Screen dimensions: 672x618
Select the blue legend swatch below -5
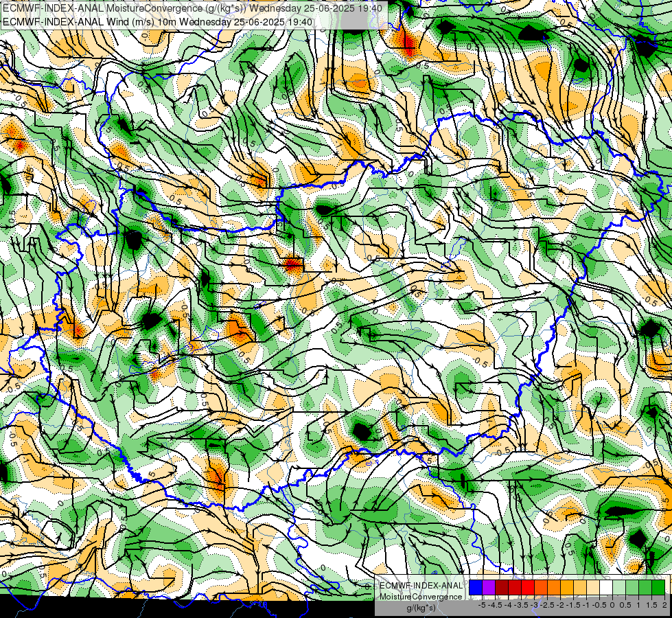click(x=476, y=588)
